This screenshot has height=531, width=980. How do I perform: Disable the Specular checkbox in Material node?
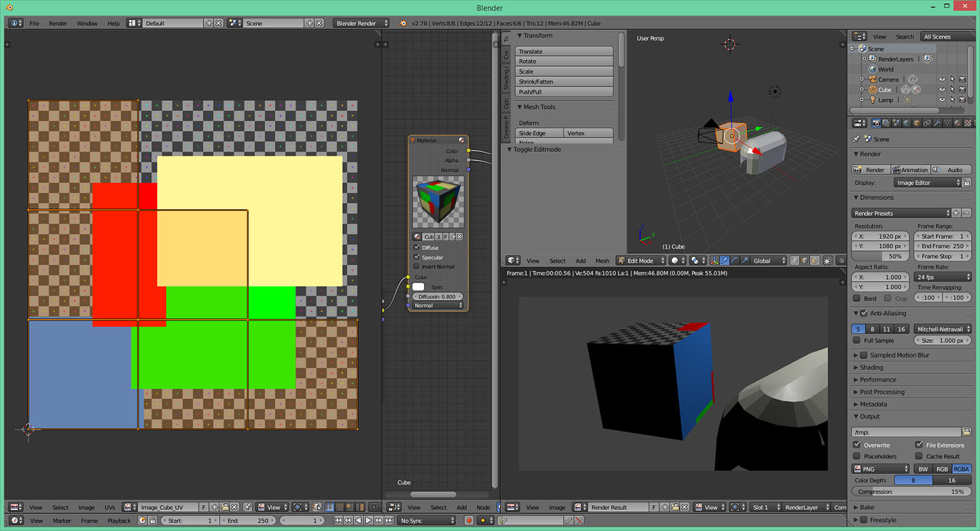pos(416,257)
